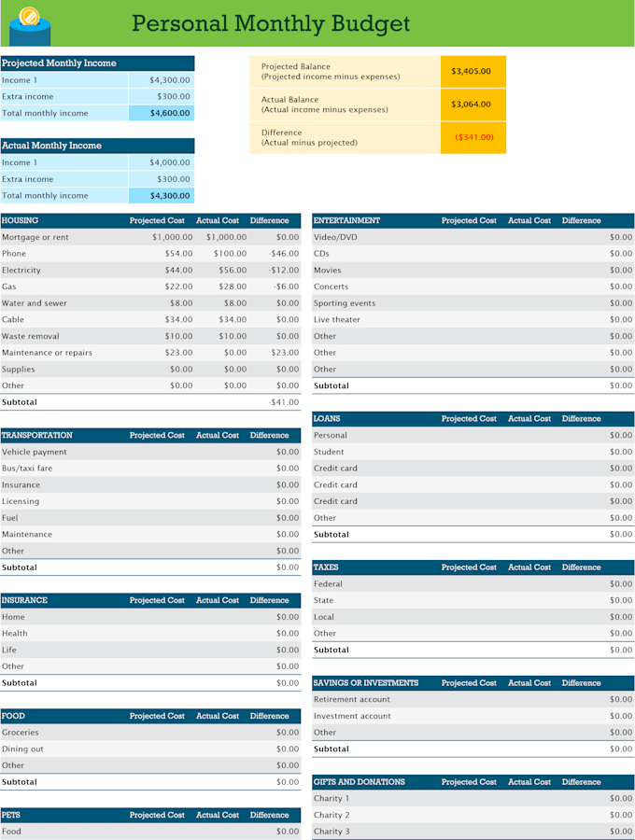The width and height of the screenshot is (635, 840).
Task: Select Actual Balance value $3,064.00
Action: pyautogui.click(x=471, y=105)
